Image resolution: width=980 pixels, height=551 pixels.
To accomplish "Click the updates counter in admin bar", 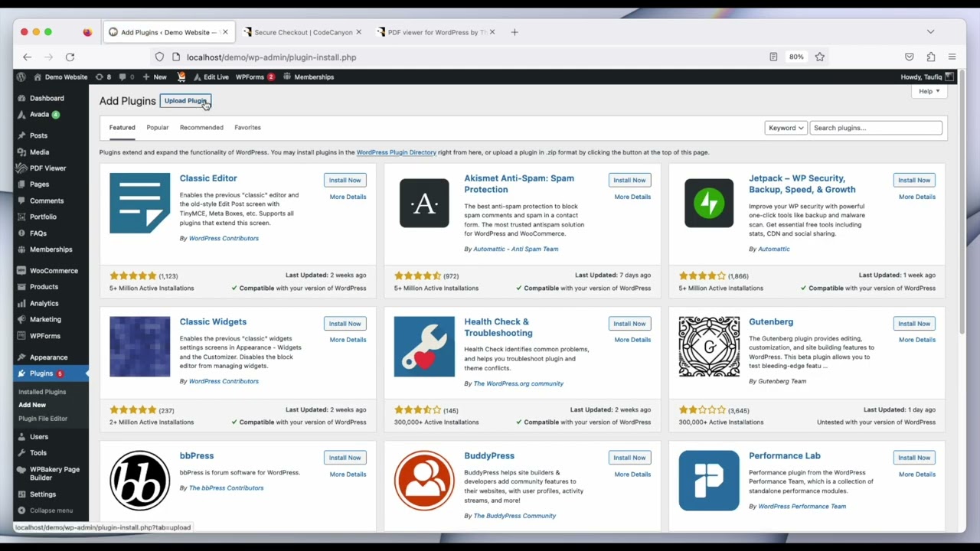I will click(x=103, y=77).
